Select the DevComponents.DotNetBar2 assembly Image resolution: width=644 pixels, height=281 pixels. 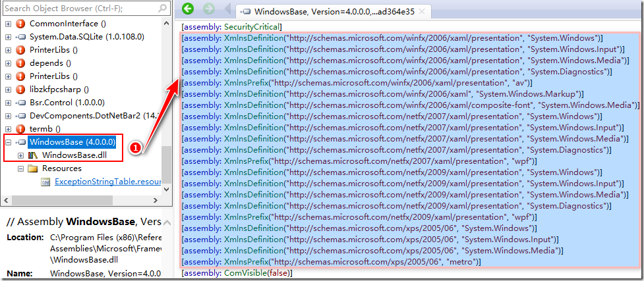[94, 116]
